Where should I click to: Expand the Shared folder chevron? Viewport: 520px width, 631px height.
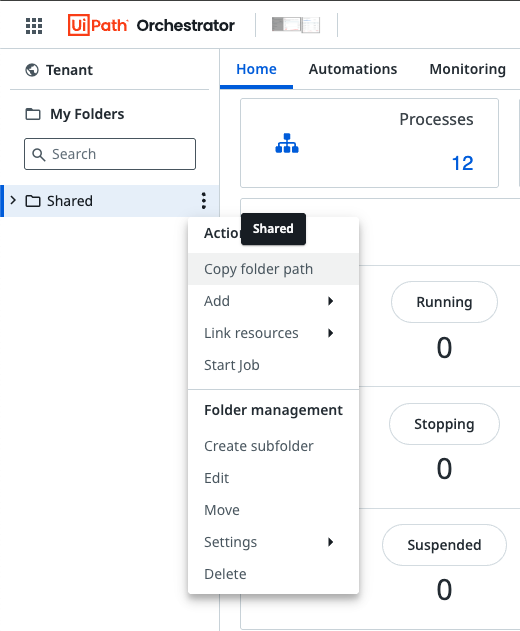13,200
